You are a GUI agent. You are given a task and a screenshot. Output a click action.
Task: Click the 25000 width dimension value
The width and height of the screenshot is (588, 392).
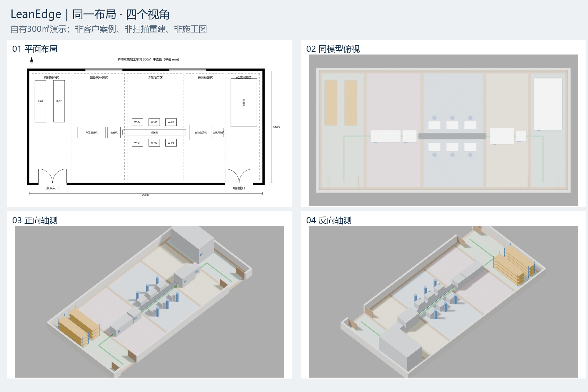click(x=146, y=195)
